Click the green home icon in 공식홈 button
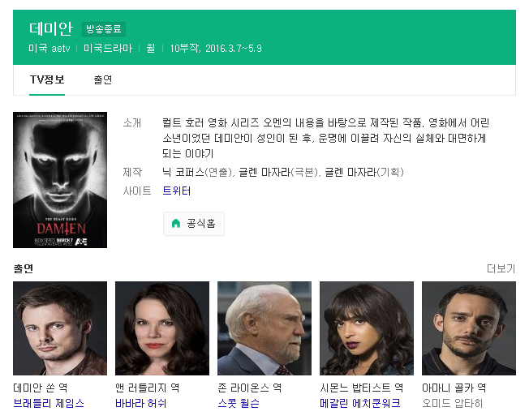This screenshot has height=420, width=529. click(176, 223)
